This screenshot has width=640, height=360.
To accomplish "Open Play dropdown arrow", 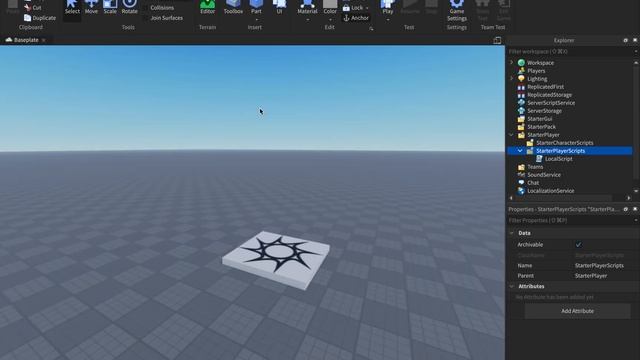I will point(388,20).
